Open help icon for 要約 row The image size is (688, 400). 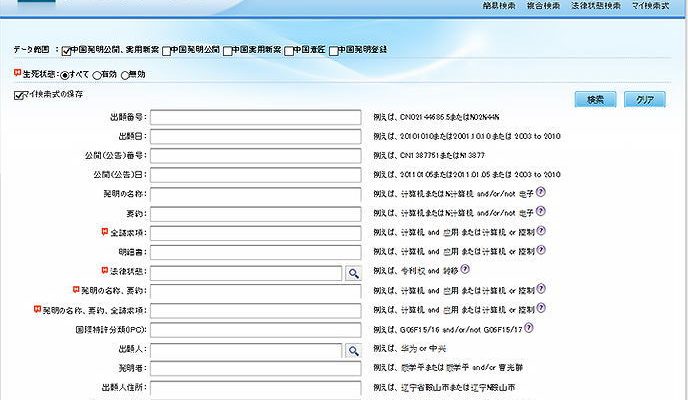[x=541, y=212]
